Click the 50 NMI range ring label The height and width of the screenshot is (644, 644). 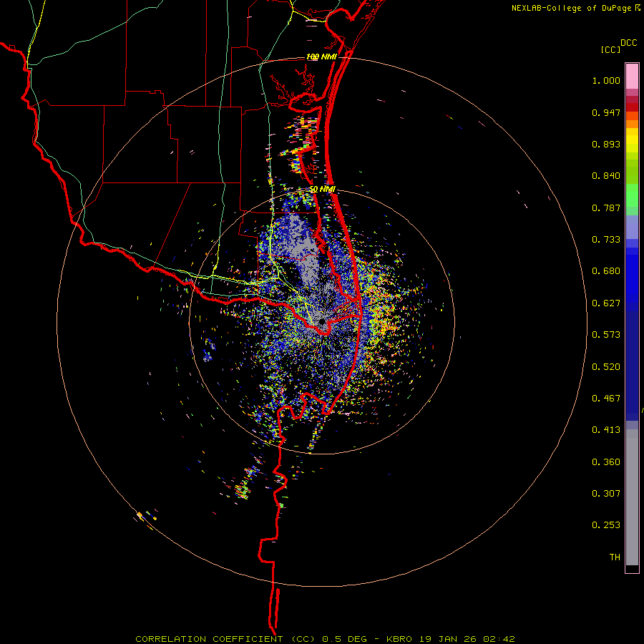coord(323,190)
